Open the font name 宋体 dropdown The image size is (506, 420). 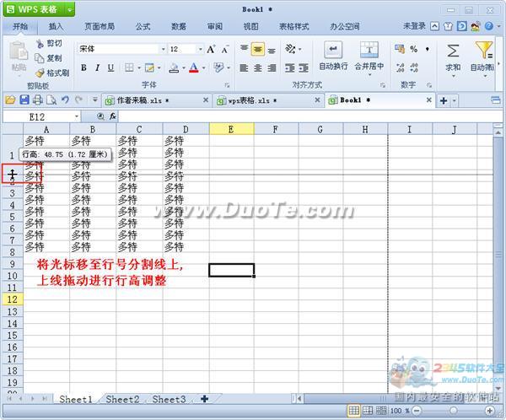(x=160, y=50)
